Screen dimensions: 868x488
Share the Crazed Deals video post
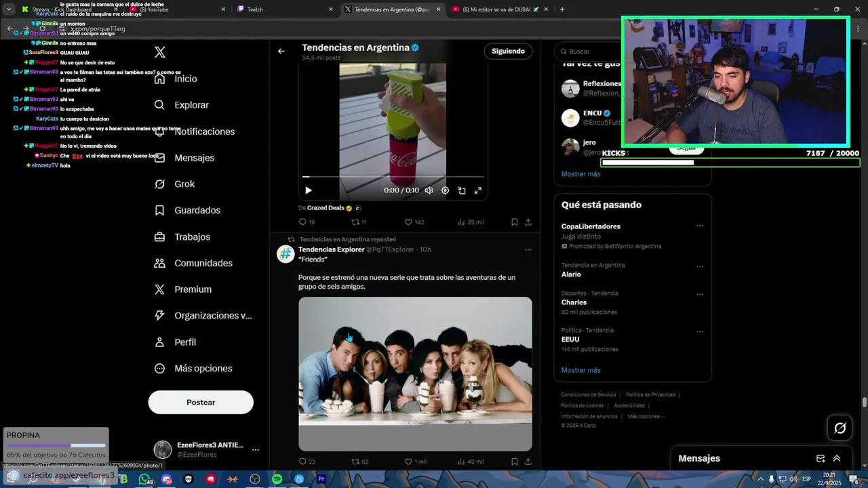[x=528, y=222]
